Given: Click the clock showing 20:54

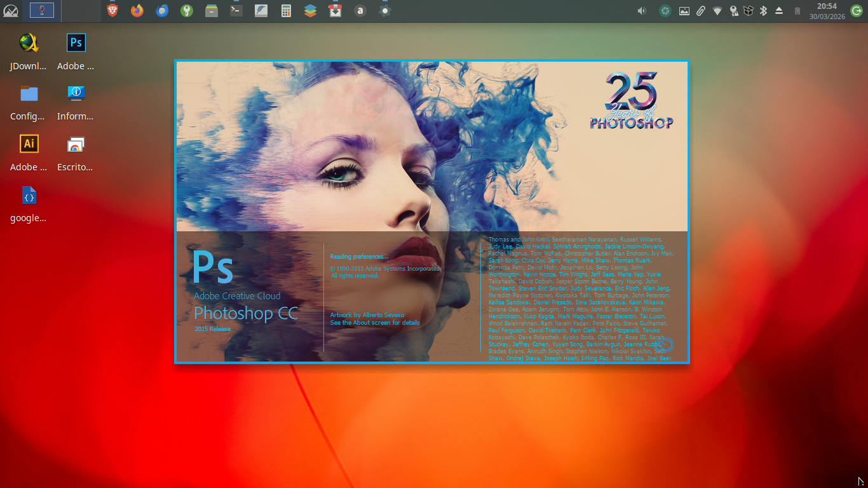Looking at the screenshot, I should click(827, 11).
